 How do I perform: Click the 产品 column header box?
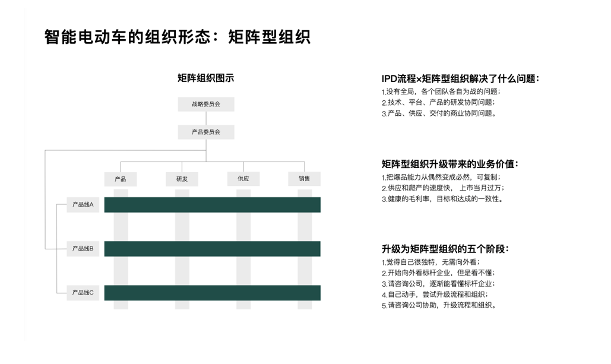point(120,179)
